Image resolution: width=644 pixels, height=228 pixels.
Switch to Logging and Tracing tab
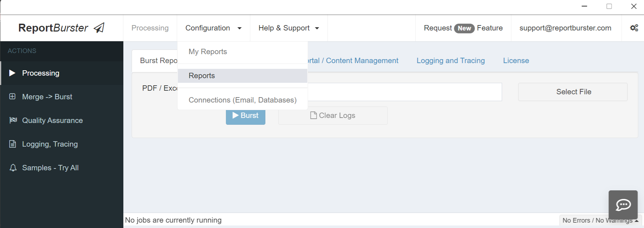coord(451,61)
